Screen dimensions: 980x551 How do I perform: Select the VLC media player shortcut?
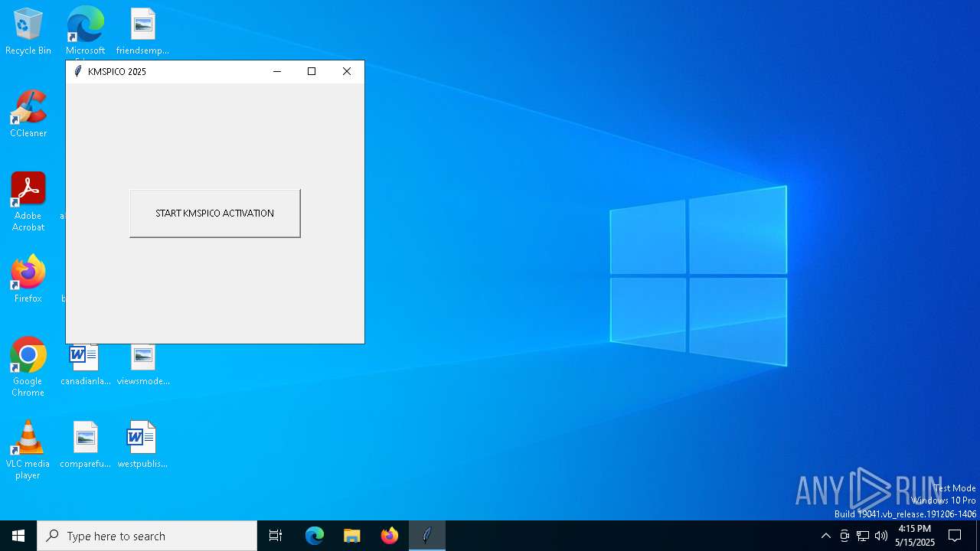[x=28, y=450]
